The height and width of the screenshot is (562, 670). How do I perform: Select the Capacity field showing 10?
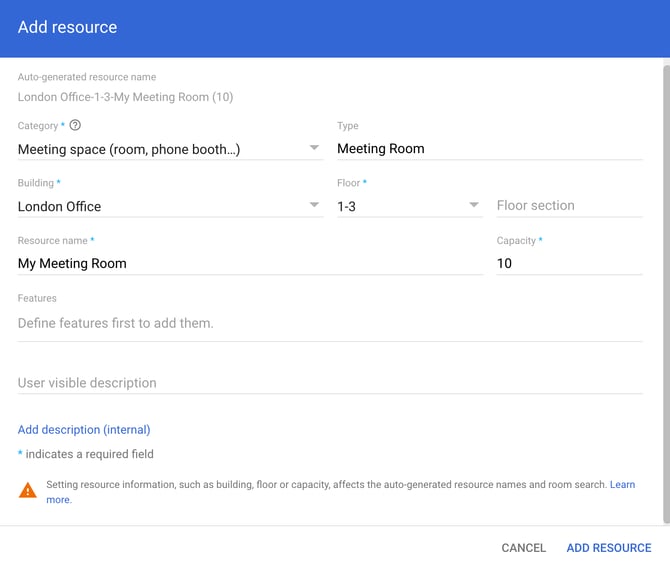tap(568, 263)
